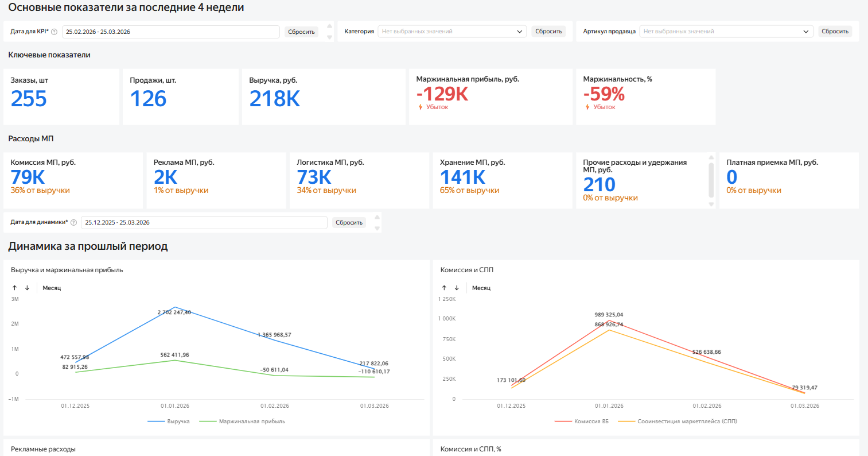Image resolution: width=868 pixels, height=456 pixels.
Task: Click scroll-down arrow of Дата для динамики widget
Action: [377, 228]
